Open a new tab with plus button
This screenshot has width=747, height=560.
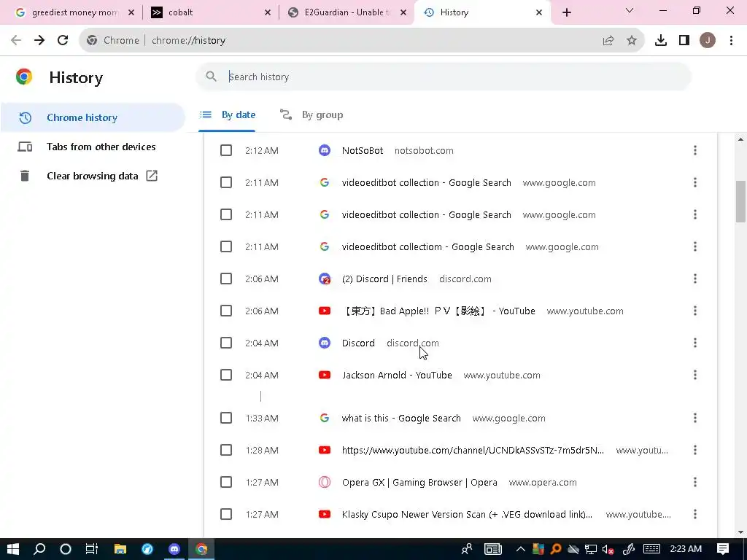click(x=566, y=13)
